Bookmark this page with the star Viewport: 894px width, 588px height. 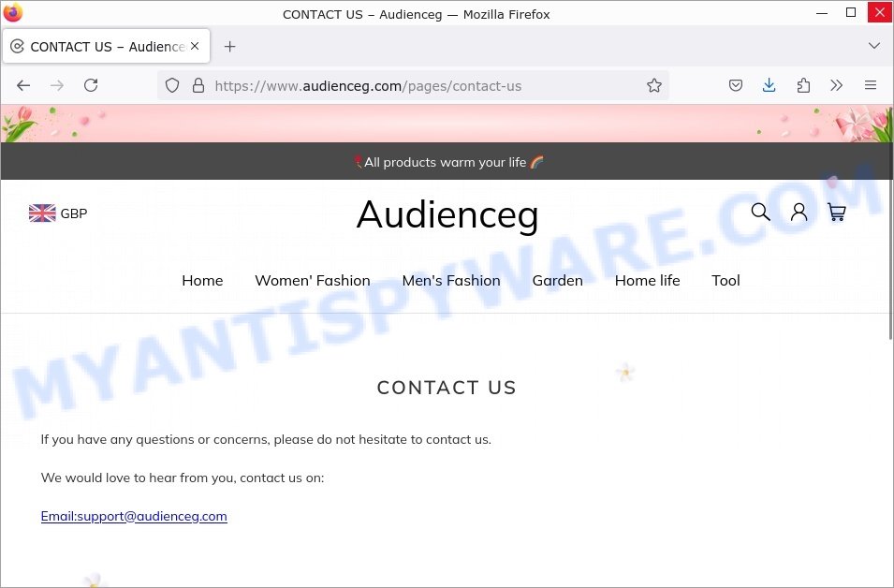pyautogui.click(x=654, y=85)
